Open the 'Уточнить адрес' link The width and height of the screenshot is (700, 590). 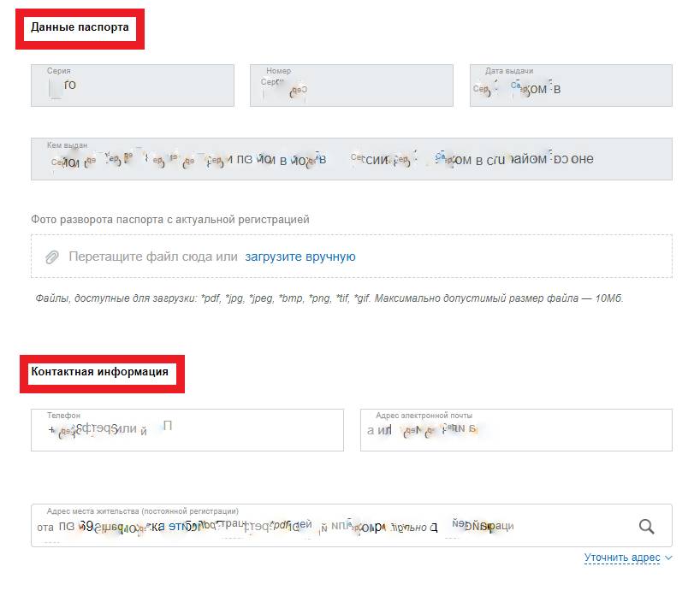(622, 558)
